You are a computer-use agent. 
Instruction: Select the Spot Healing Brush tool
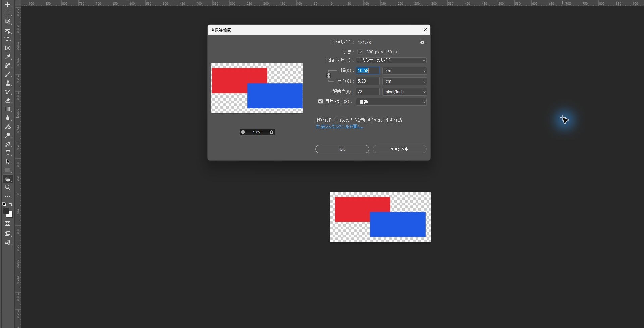coord(8,66)
